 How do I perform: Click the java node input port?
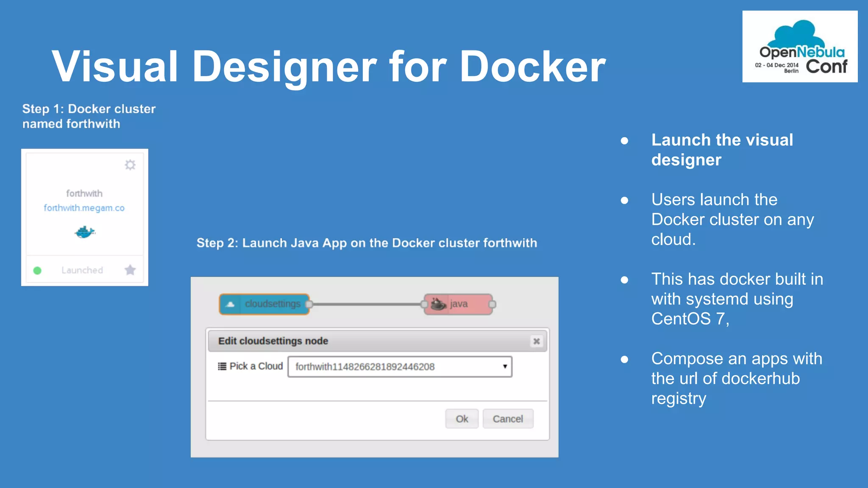tap(424, 304)
